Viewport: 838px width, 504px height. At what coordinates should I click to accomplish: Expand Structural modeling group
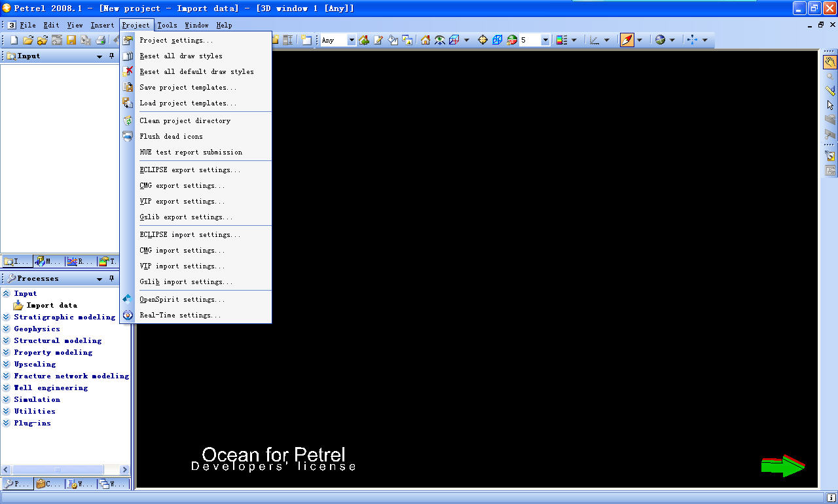coord(7,340)
